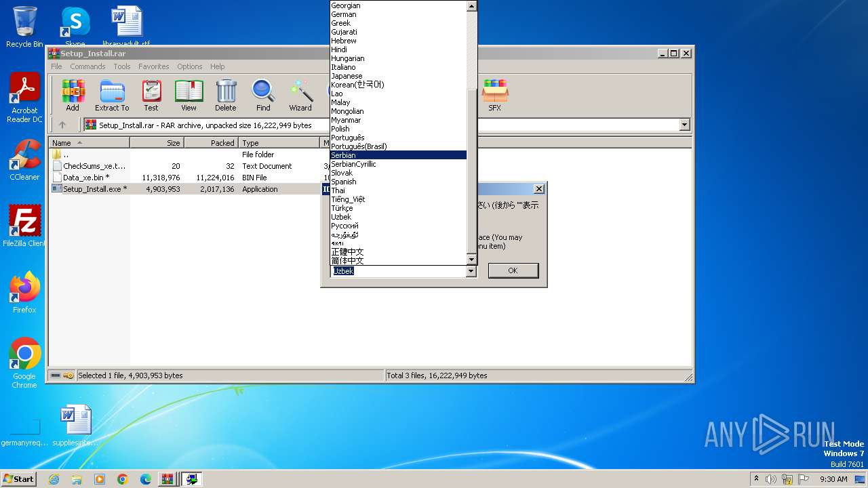
Task: Click Uzbek language input field
Action: pos(399,271)
